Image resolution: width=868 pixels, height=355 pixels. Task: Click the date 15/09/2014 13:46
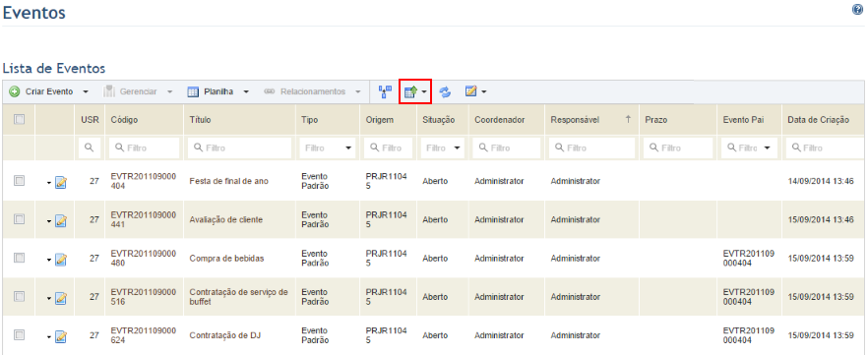tap(821, 220)
